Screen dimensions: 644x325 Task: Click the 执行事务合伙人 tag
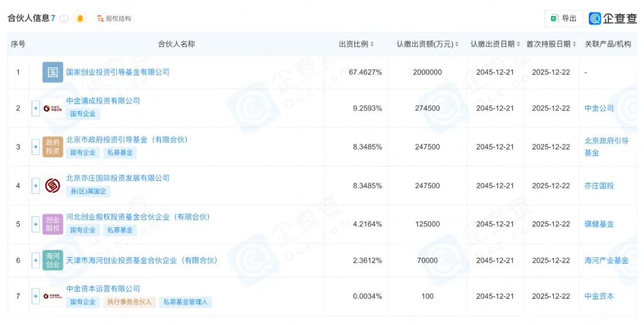click(129, 302)
